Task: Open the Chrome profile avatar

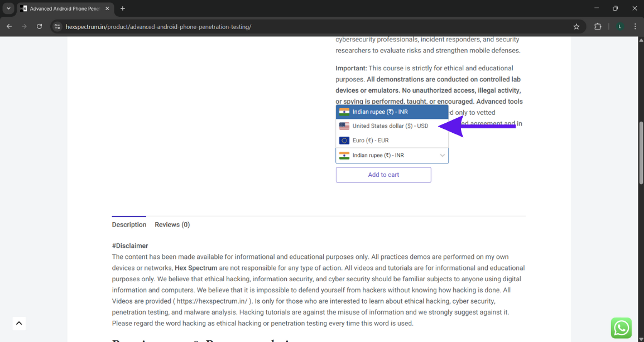Action: pyautogui.click(x=620, y=26)
